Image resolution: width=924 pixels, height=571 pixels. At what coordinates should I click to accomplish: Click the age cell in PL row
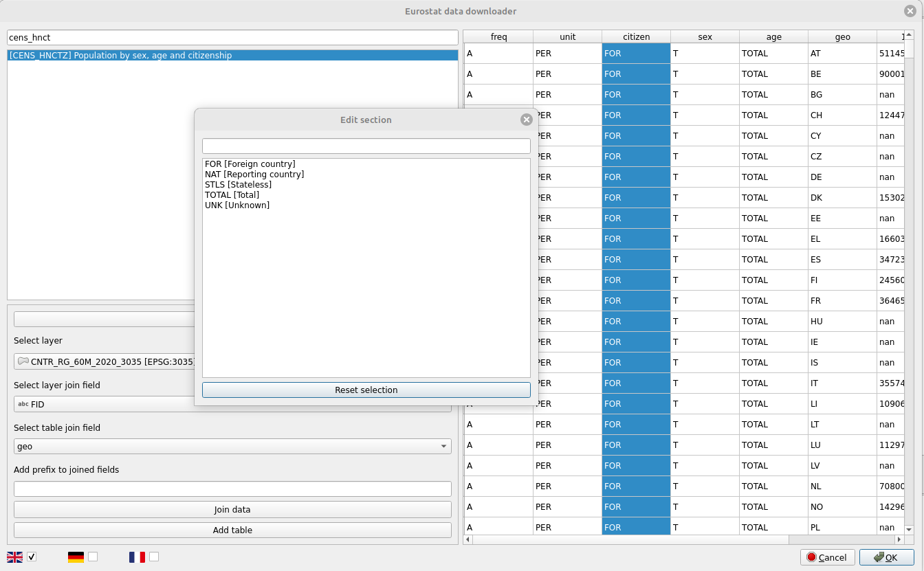[773, 527]
